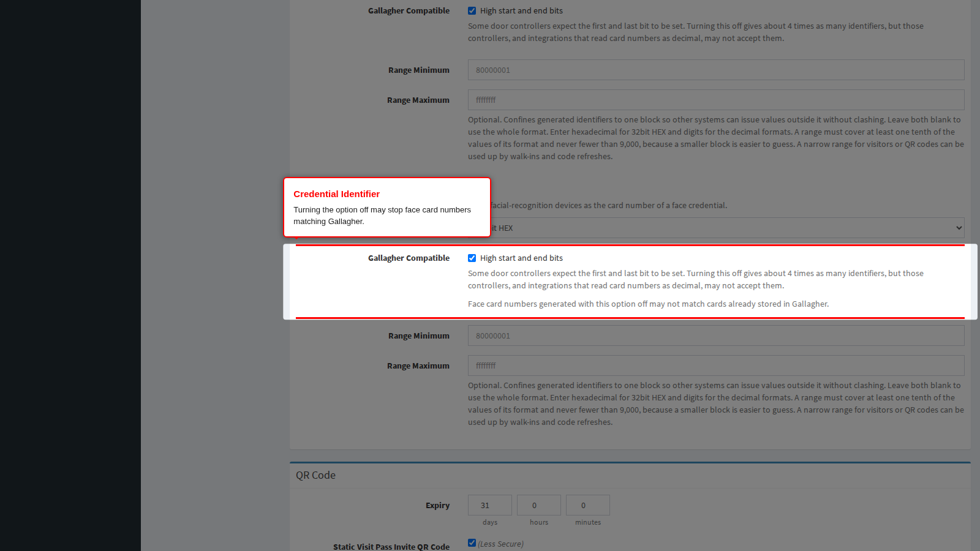Image resolution: width=980 pixels, height=551 pixels.
Task: Click the Range Minimum field just under the highlighted section
Action: [x=716, y=335]
